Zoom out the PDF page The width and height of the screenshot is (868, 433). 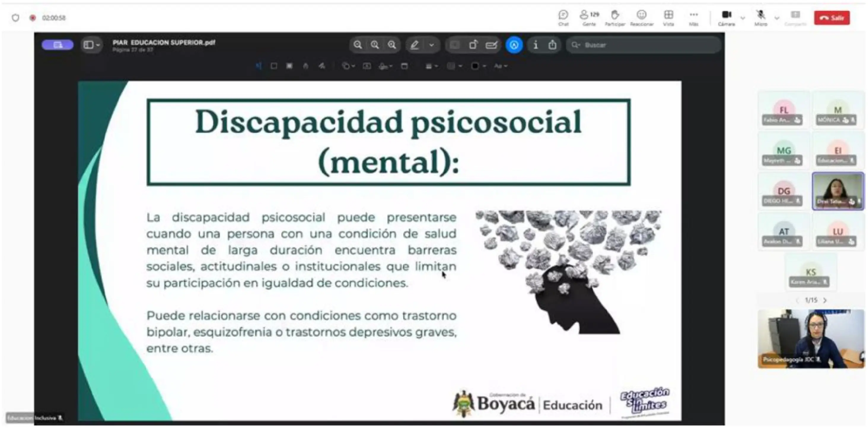click(358, 45)
